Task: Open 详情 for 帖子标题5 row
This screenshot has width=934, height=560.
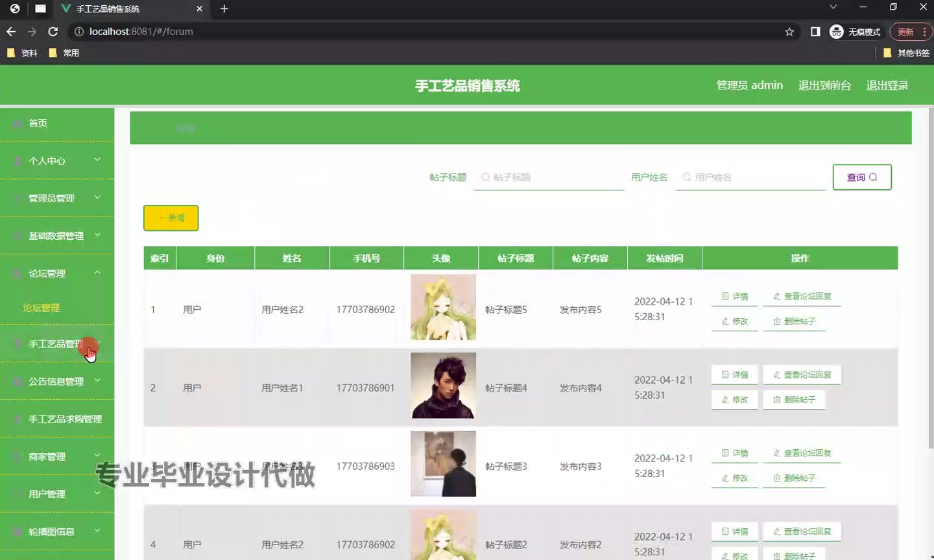Action: (x=735, y=296)
